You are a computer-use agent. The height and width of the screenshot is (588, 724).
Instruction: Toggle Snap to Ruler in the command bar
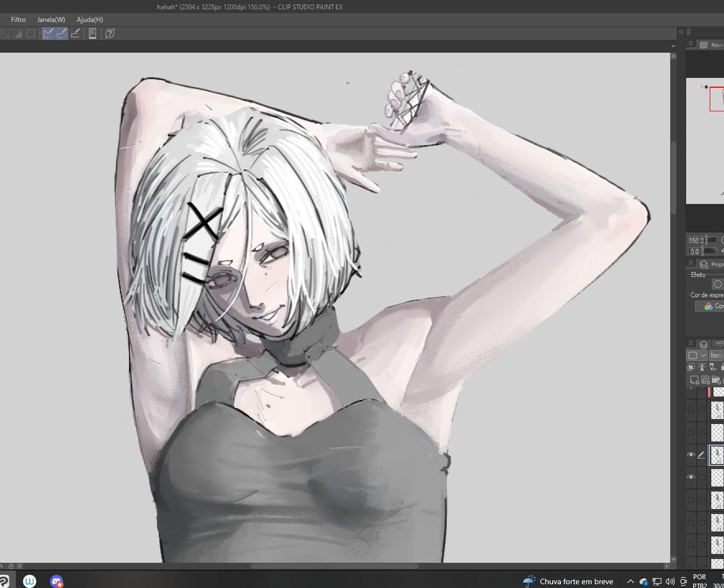pos(48,34)
